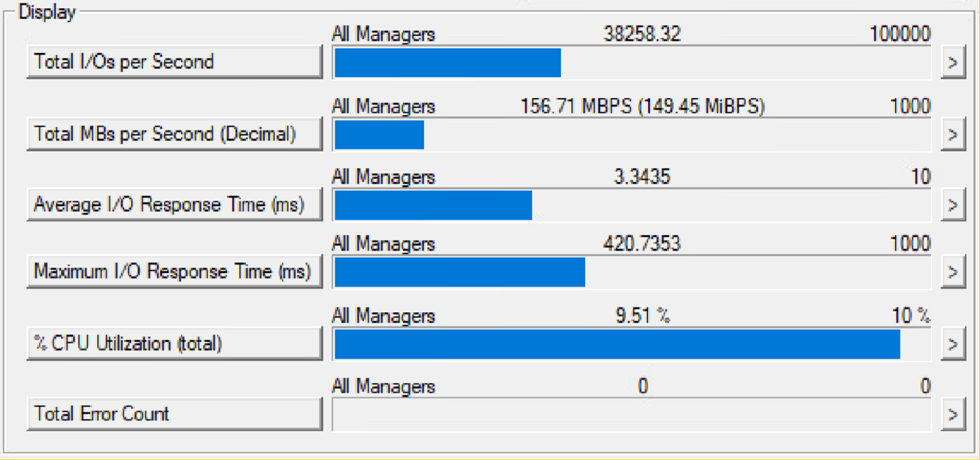Click the Average I/O Response Time bar
The image size is (980, 460).
(632, 205)
